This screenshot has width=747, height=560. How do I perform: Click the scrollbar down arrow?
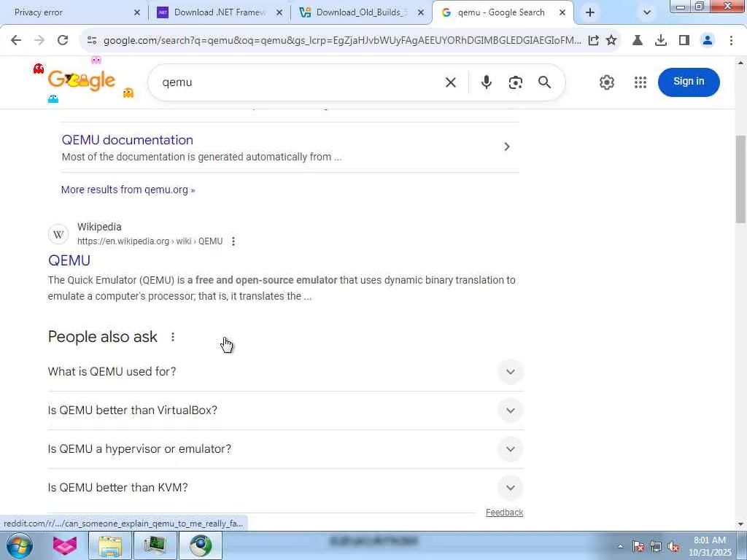pos(741,525)
